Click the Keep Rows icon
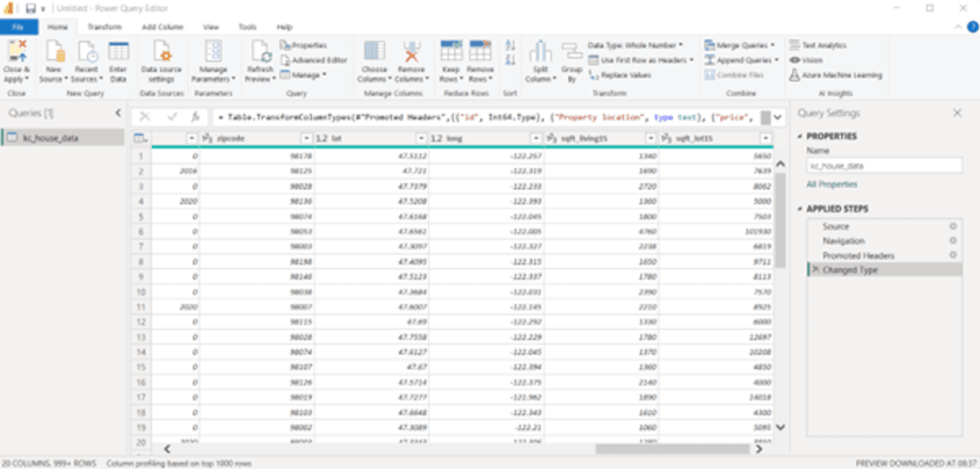The image size is (980, 469). (451, 51)
